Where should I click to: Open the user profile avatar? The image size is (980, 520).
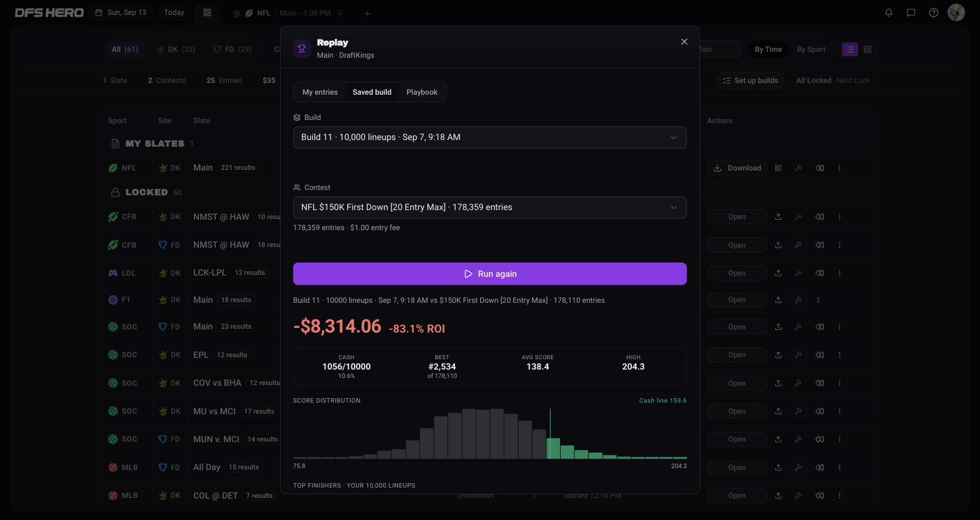(956, 12)
